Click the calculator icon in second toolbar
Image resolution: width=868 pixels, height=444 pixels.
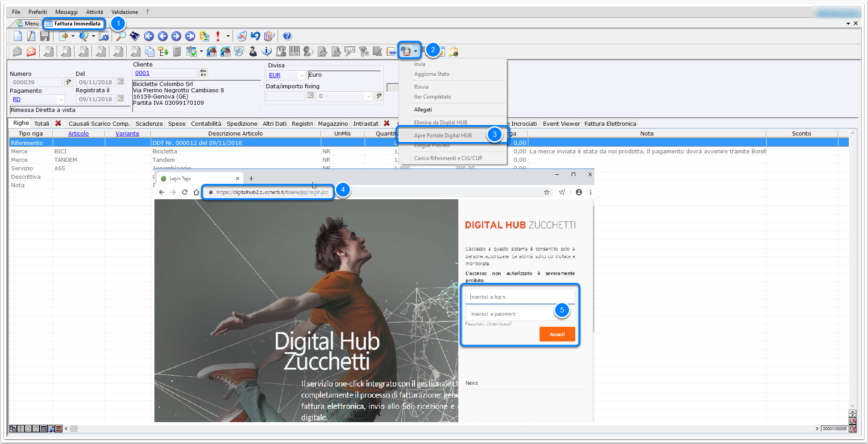[177, 52]
